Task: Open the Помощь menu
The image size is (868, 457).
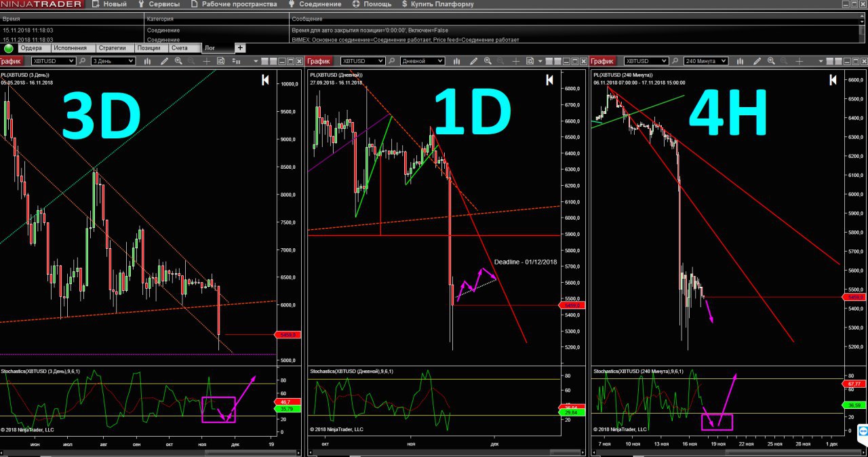Action: click(372, 4)
